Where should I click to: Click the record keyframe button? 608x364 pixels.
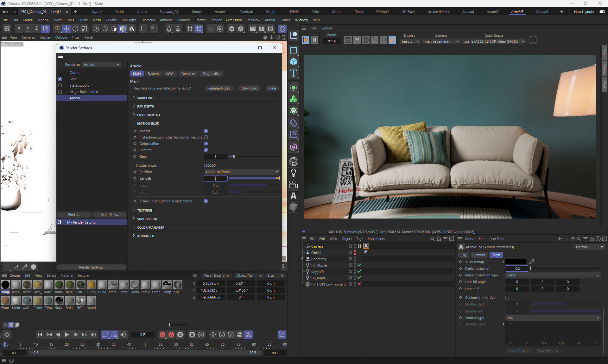pos(162,335)
